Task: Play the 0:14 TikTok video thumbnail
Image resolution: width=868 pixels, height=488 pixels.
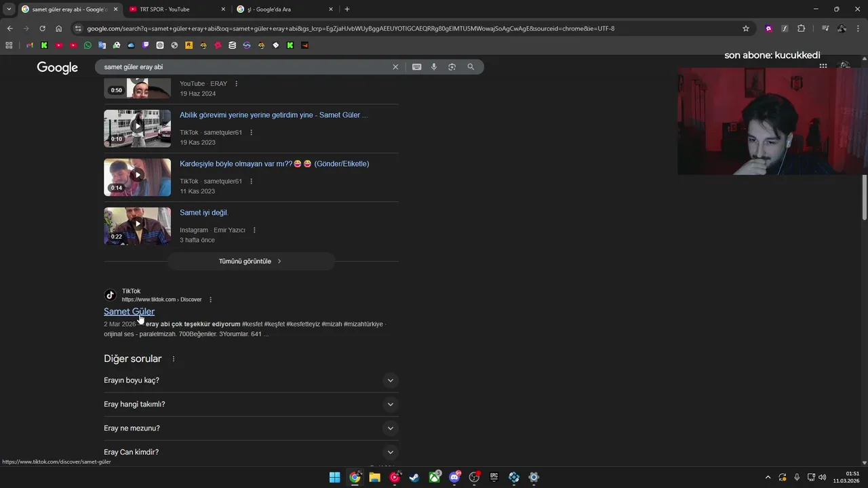Action: click(x=138, y=177)
